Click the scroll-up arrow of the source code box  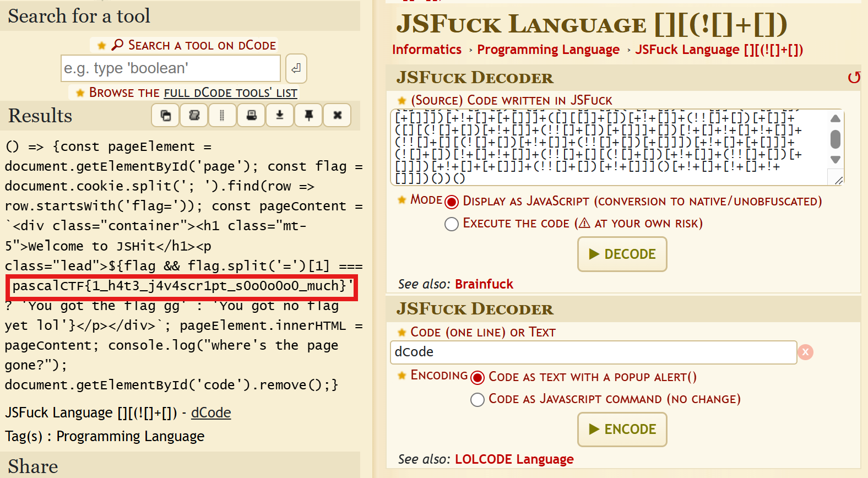coord(836,118)
